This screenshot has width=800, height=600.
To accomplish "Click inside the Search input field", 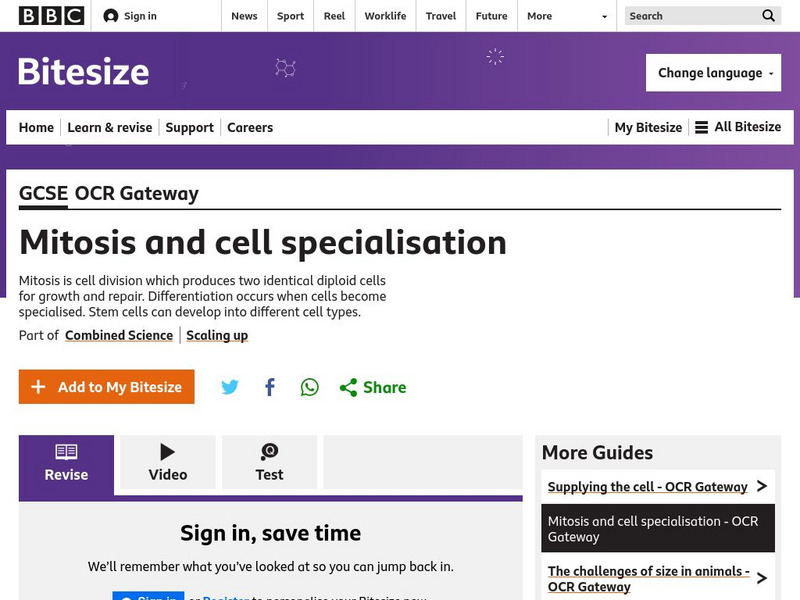I will pyautogui.click(x=690, y=16).
